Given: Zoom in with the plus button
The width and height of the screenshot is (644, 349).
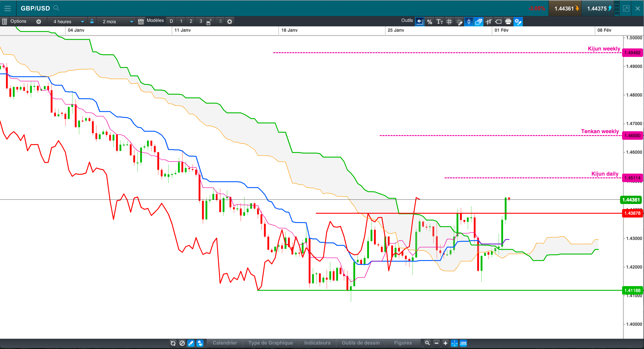Looking at the screenshot, I should pyautogui.click(x=445, y=343).
